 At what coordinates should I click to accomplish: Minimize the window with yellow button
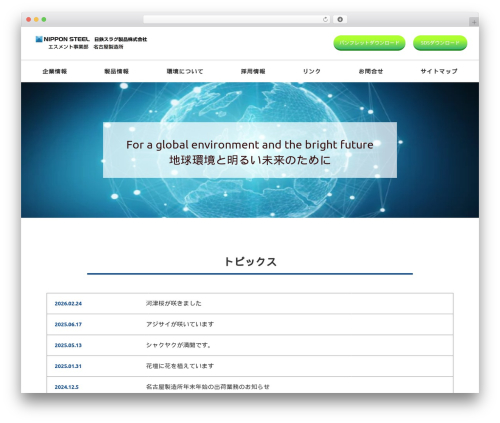[36, 20]
